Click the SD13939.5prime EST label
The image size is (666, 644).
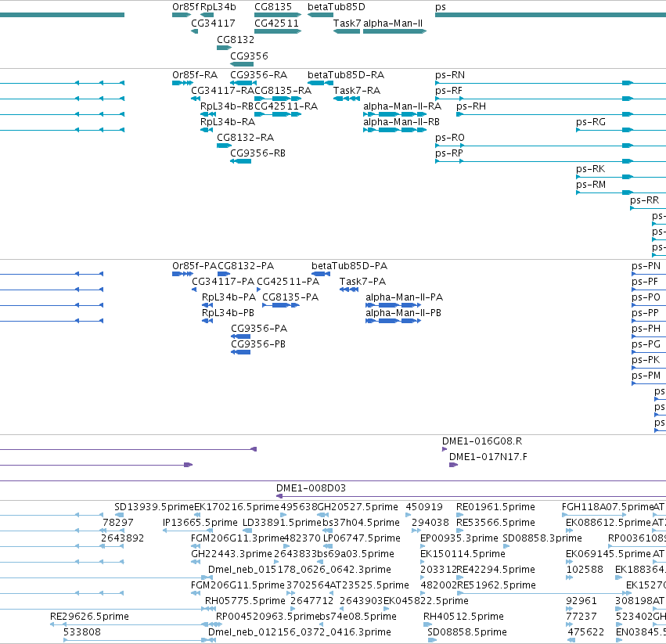pyautogui.click(x=153, y=507)
